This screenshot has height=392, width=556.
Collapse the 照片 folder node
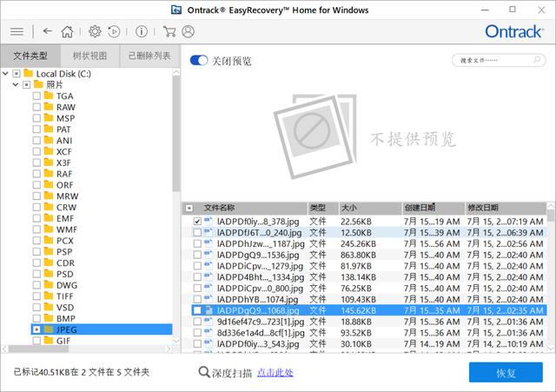coord(17,84)
